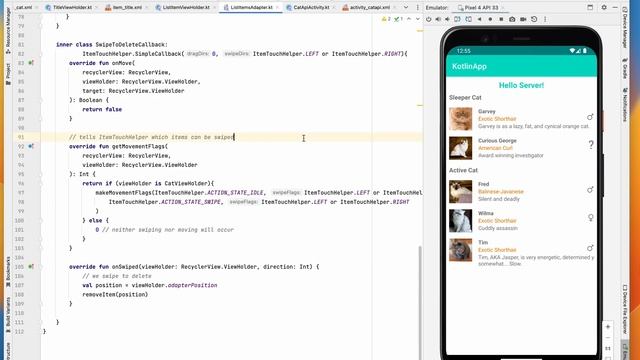Tap Garvey's cat photo thumbnail
640x360 pixels.
[x=460, y=119]
